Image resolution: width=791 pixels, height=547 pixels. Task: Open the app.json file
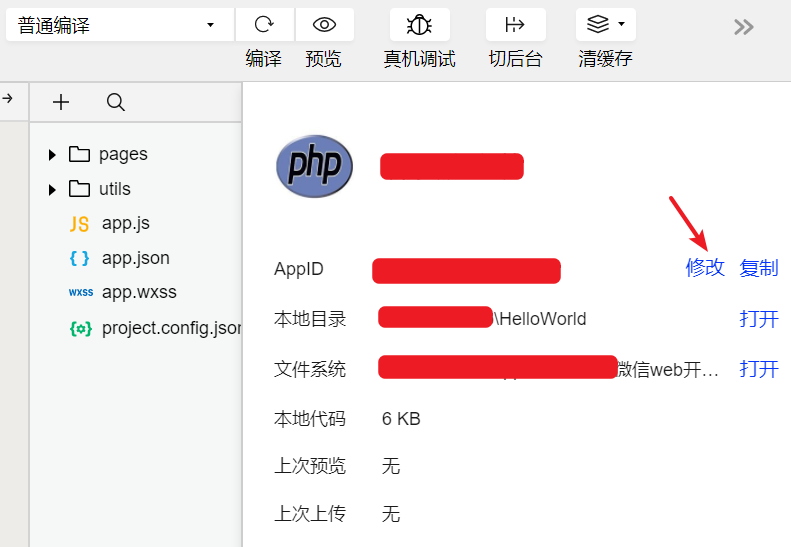(136, 258)
